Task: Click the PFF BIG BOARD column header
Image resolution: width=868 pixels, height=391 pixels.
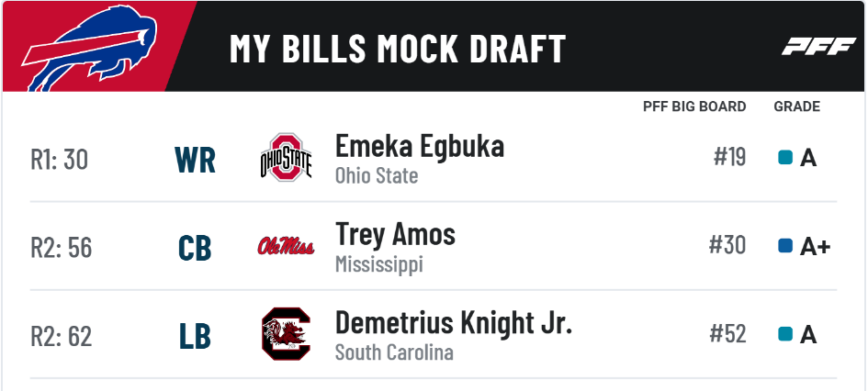Action: click(x=694, y=106)
